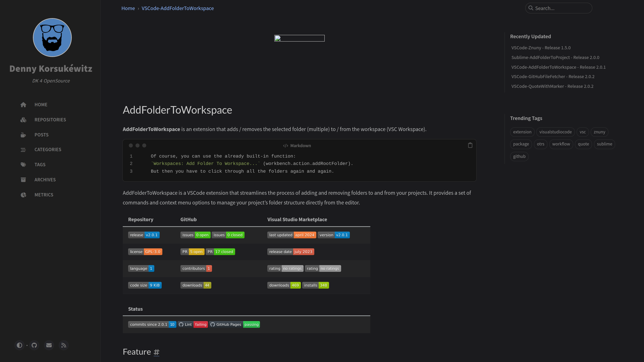Click the GitHub Pages passing badge

point(234,324)
